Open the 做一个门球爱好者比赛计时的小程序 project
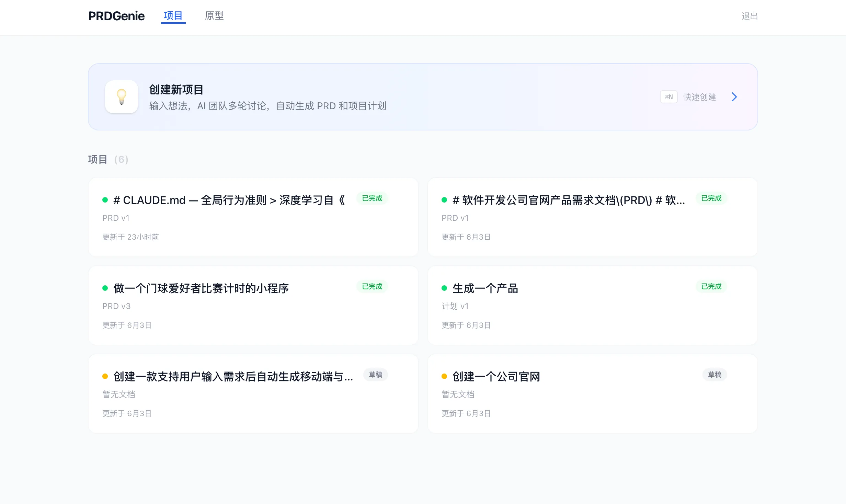This screenshot has width=846, height=504. pos(253,305)
